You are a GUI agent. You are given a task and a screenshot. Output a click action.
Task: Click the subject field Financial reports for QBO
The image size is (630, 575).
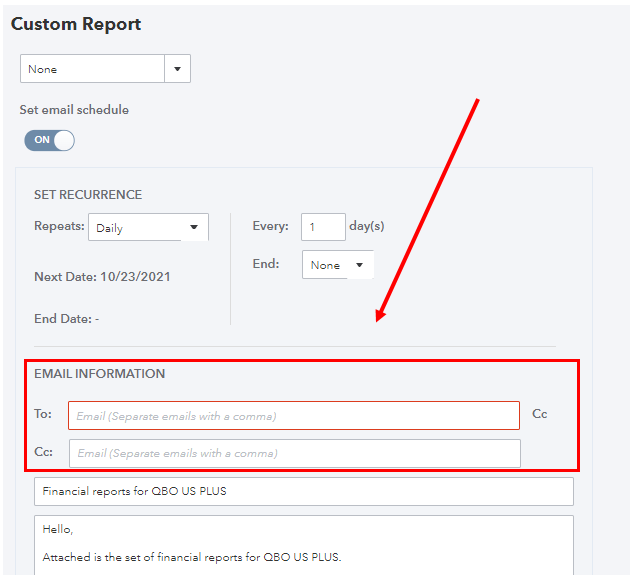[x=304, y=491]
